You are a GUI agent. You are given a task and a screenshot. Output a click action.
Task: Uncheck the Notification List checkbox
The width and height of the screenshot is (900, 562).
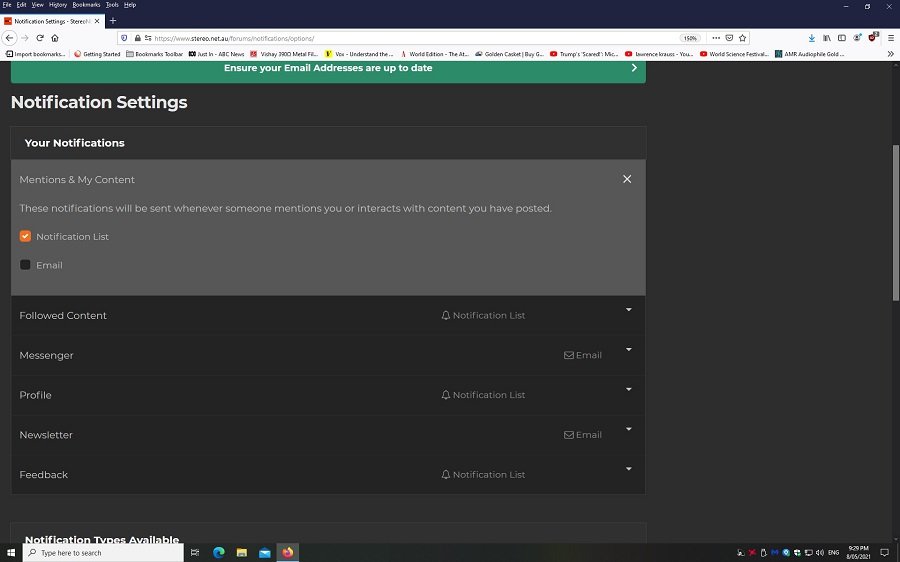click(26, 237)
